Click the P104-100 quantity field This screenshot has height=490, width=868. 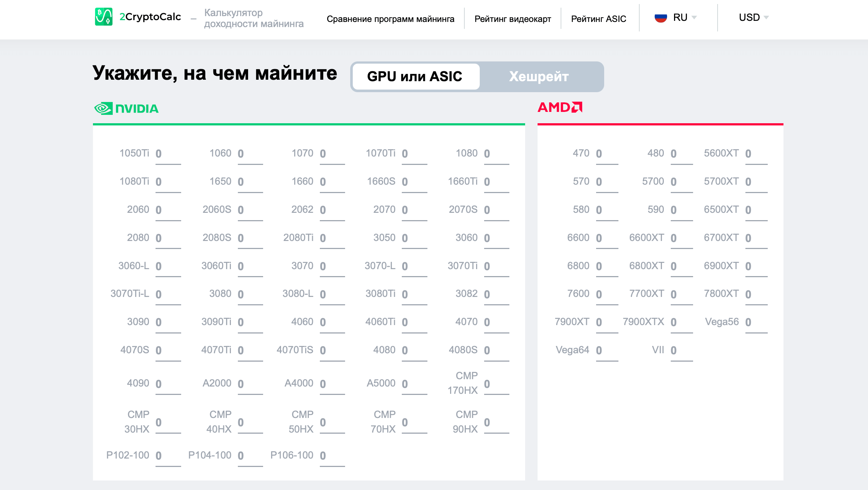[x=250, y=456]
